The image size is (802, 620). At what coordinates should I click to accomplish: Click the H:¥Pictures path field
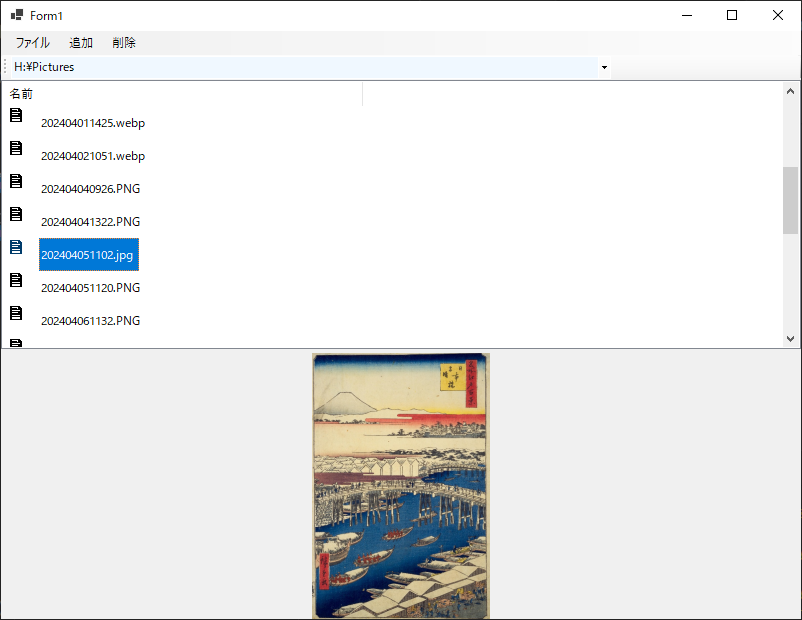click(305, 68)
